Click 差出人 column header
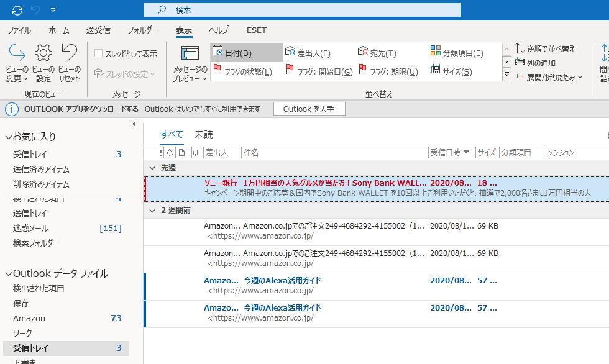This screenshot has width=609, height=364. tap(217, 153)
